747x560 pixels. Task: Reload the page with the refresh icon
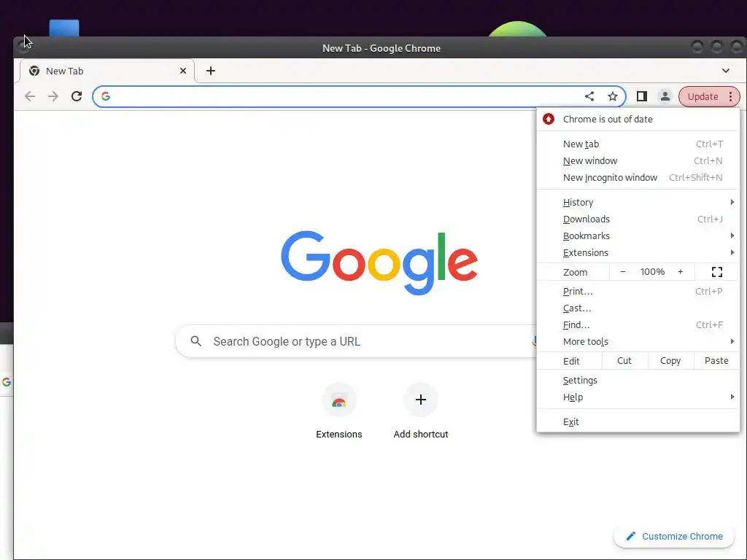[x=76, y=97]
